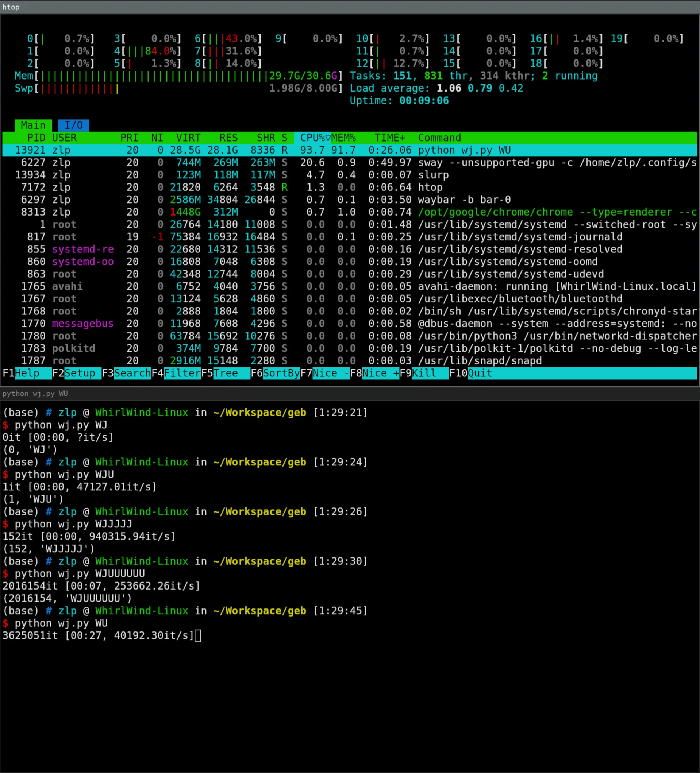Click F8 Nice plus button
700x773 pixels.
tap(375, 373)
